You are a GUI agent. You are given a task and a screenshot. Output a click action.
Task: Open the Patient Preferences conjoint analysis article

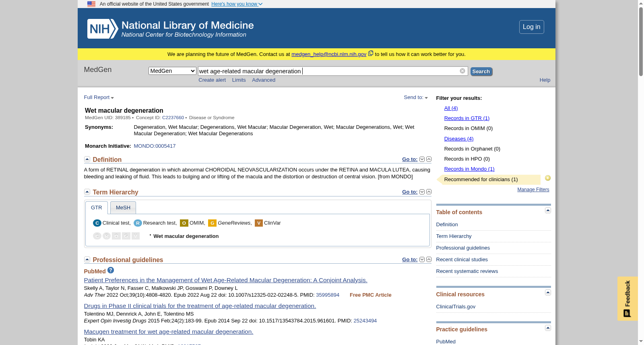tap(225, 280)
